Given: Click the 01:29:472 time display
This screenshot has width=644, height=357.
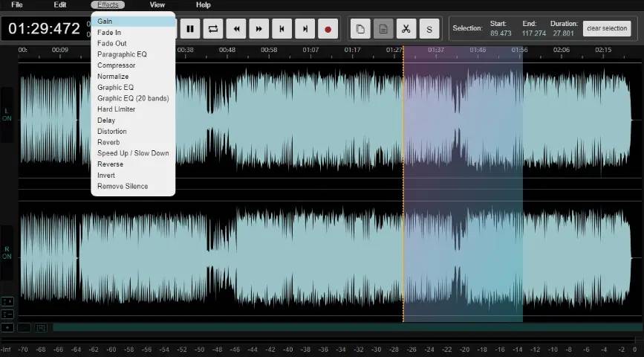Looking at the screenshot, I should (x=44, y=29).
